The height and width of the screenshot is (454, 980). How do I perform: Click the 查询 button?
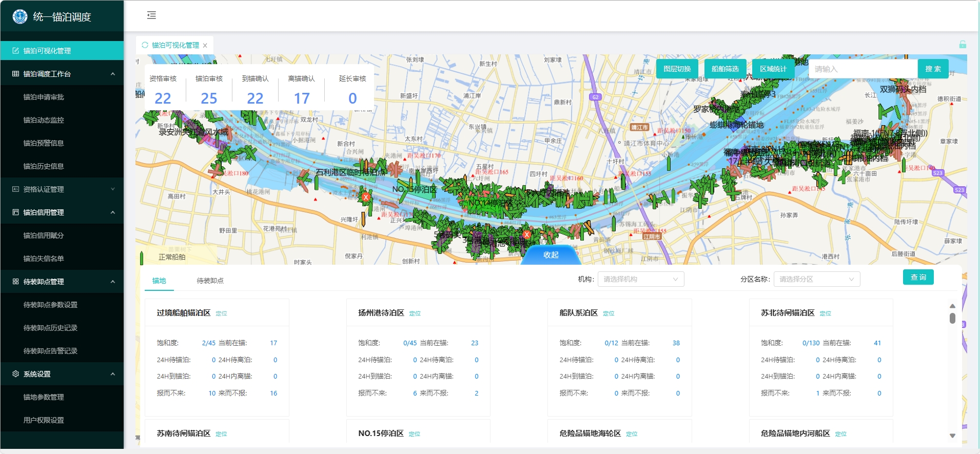pos(918,277)
